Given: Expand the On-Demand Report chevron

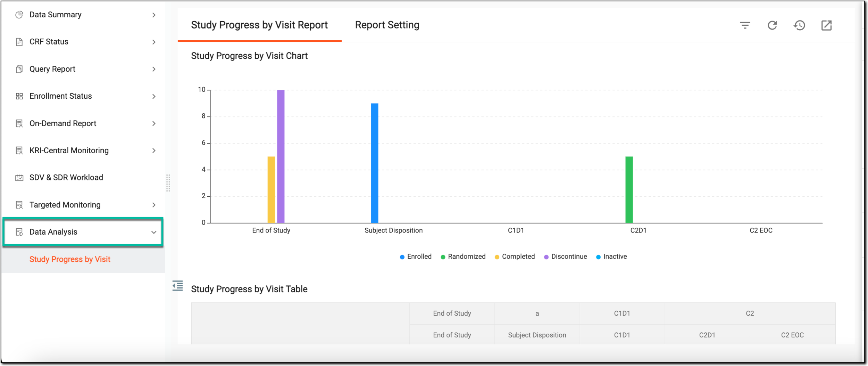Looking at the screenshot, I should tap(154, 123).
